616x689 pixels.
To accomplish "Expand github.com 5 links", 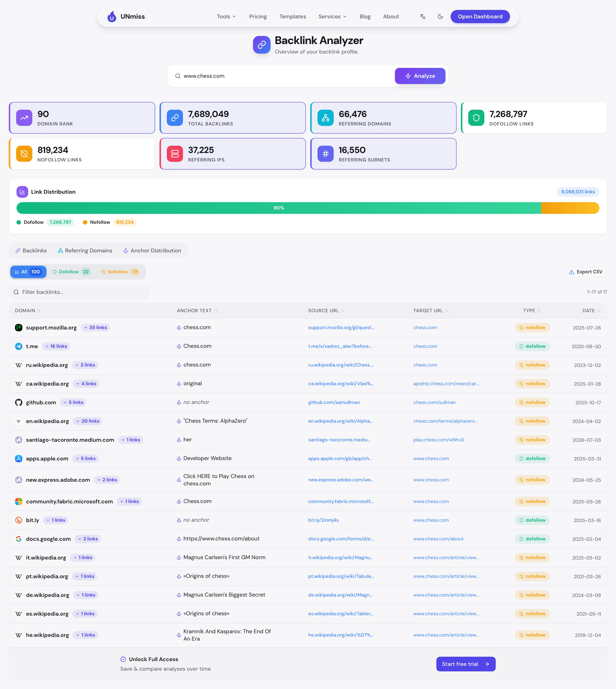I will point(73,402).
